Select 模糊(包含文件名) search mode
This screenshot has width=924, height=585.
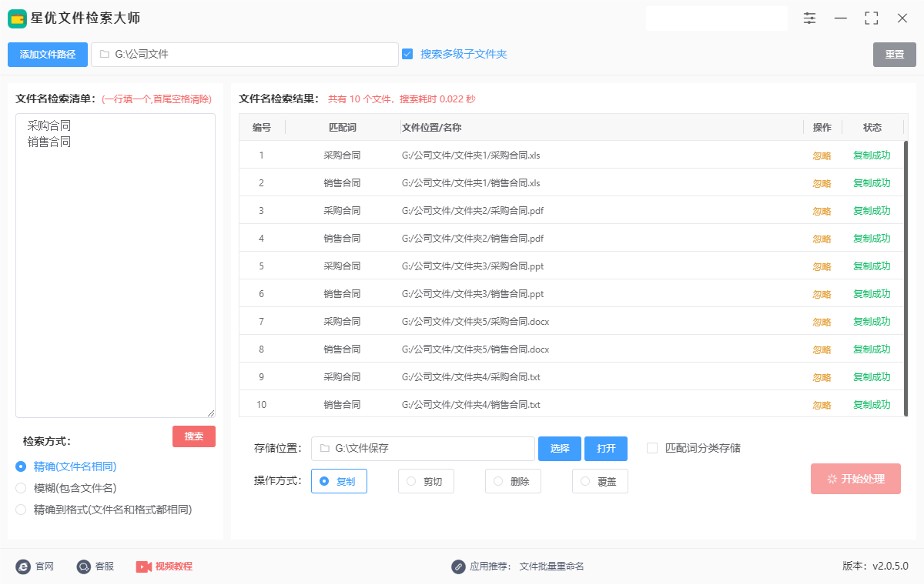21,488
